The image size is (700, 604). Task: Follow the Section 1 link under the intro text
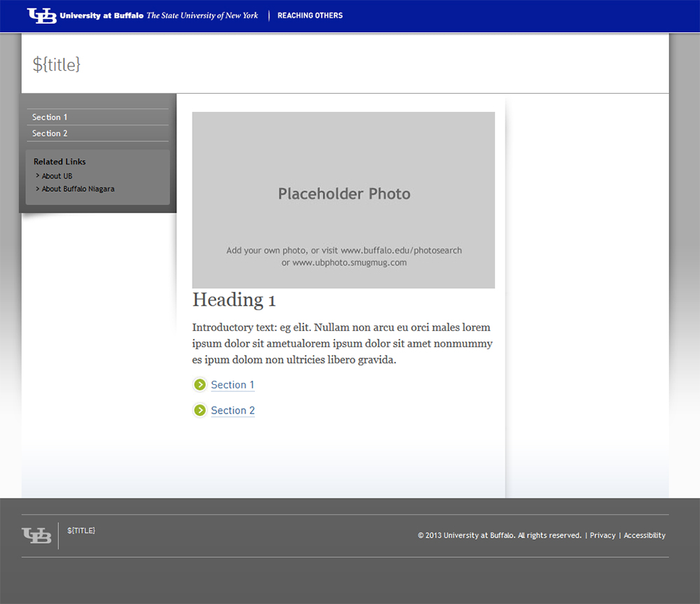232,385
